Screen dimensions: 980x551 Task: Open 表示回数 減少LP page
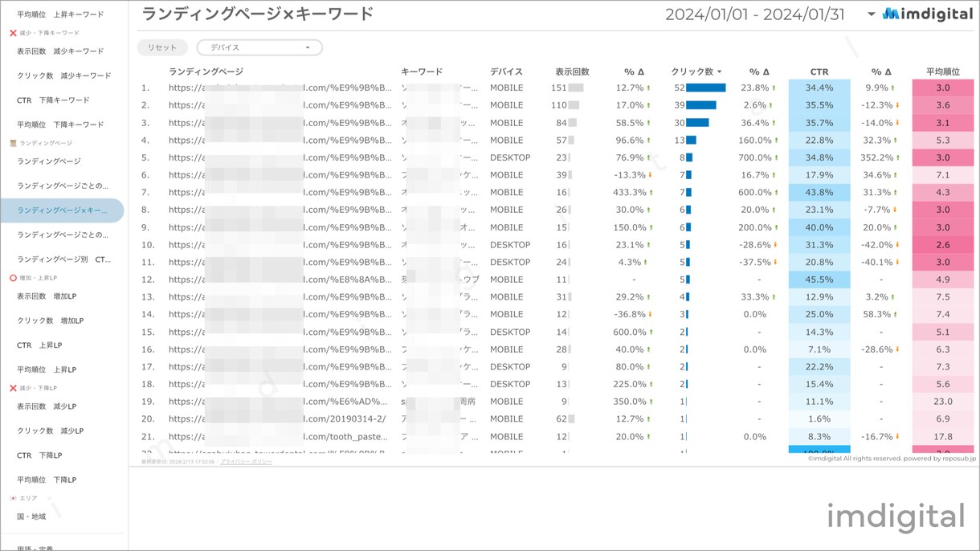(x=47, y=406)
